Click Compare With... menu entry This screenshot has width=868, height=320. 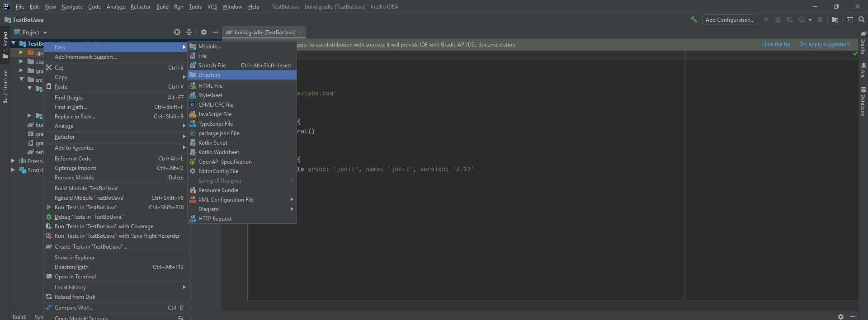[116, 307]
